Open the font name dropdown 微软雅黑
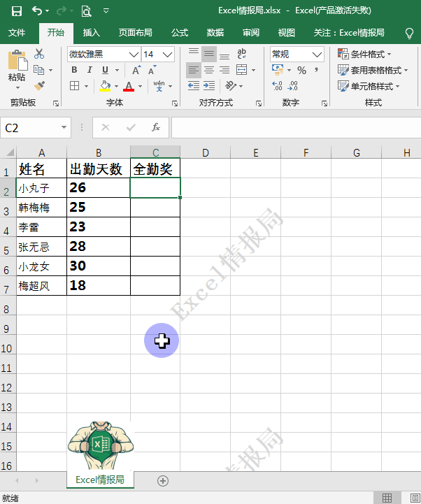The width and height of the screenshot is (421, 504). (x=103, y=54)
